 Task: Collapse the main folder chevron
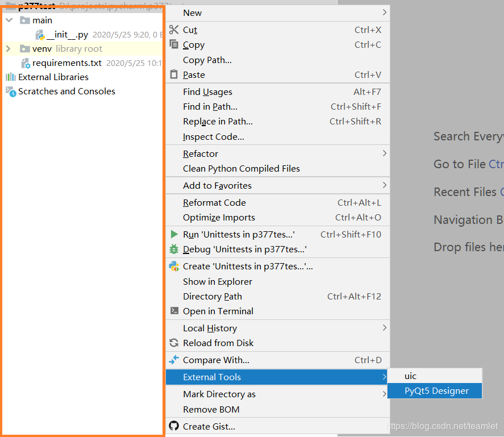(x=9, y=20)
